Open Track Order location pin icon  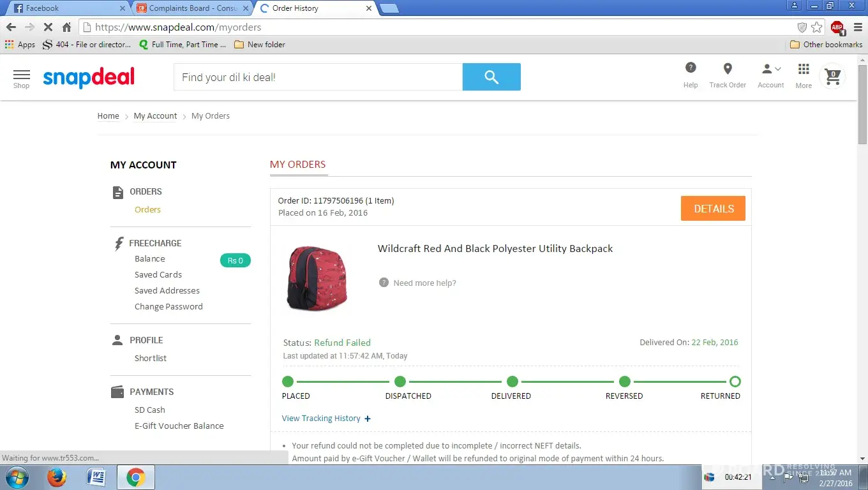point(728,69)
